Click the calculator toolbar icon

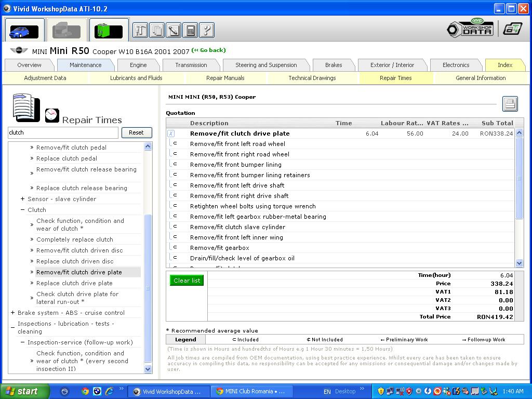(x=190, y=30)
